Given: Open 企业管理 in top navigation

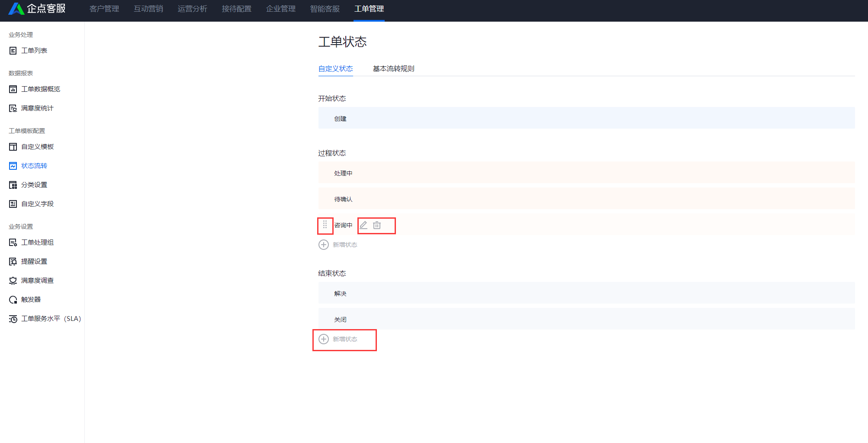Looking at the screenshot, I should tap(281, 9).
